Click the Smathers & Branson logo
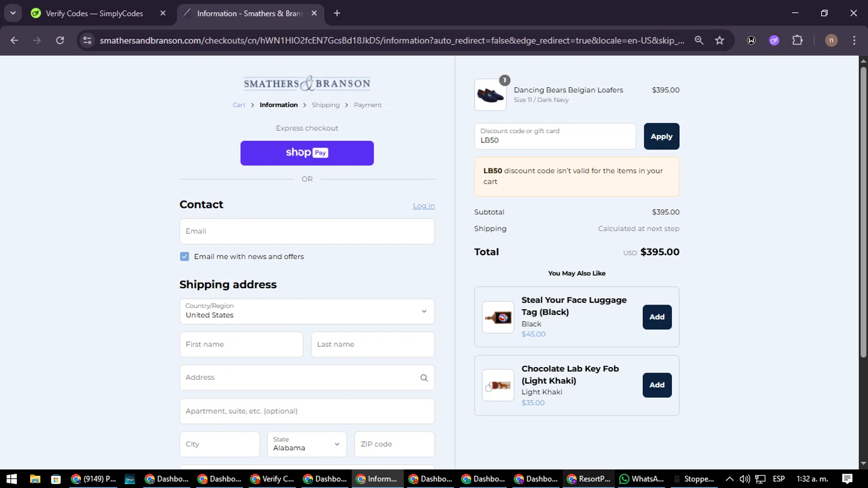Viewport: 868px width, 488px height. [x=307, y=83]
